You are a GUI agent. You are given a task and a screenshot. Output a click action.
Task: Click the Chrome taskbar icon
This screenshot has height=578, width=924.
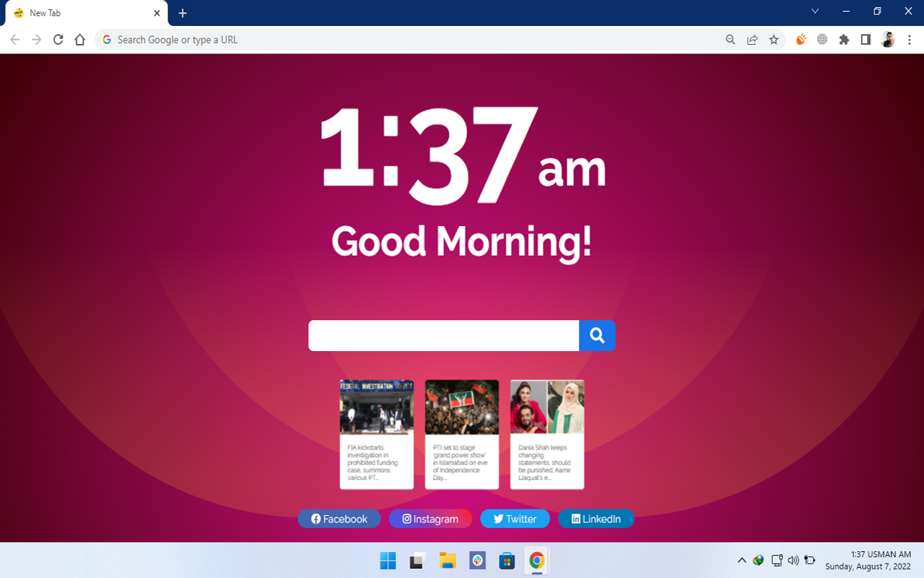(536, 561)
